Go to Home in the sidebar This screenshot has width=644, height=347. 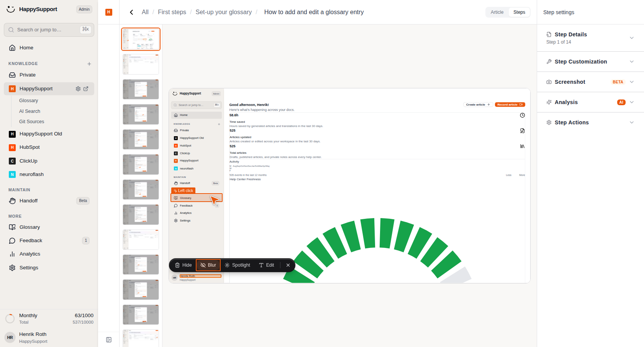coord(49,48)
